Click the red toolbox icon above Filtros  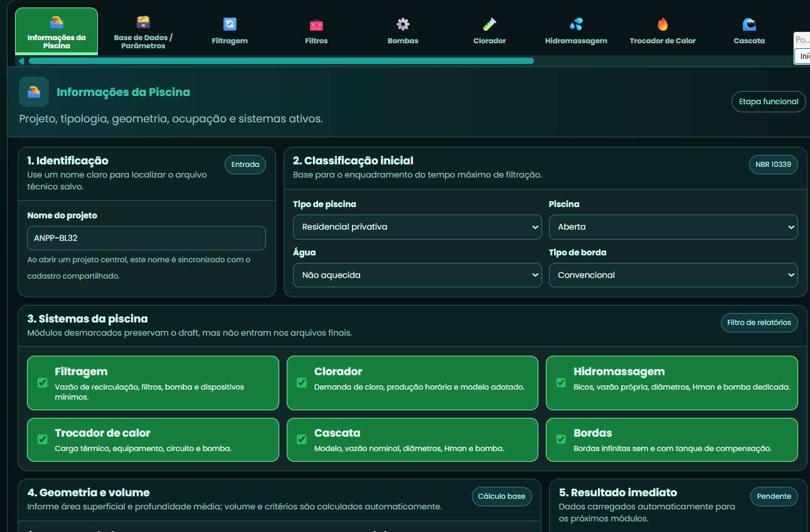(x=316, y=24)
